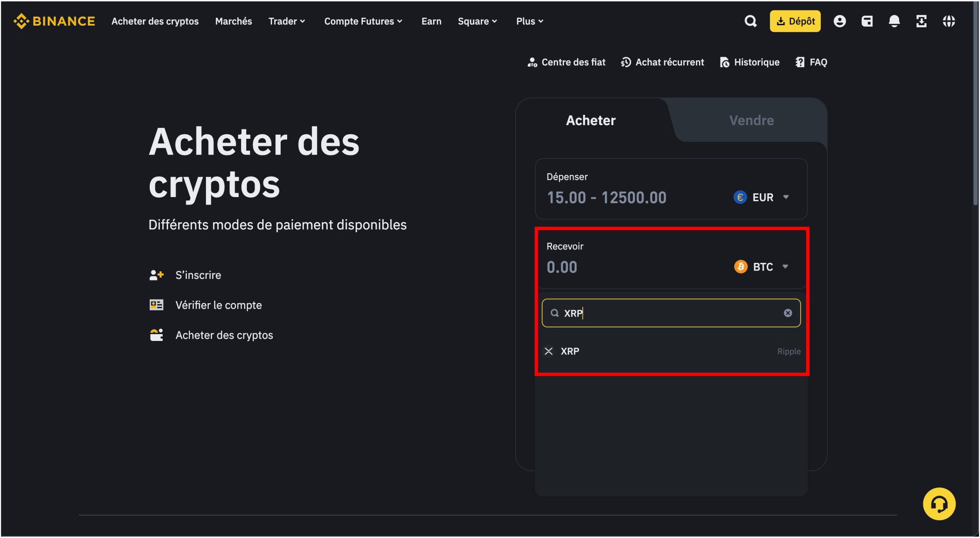The width and height of the screenshot is (980, 538).
Task: Click the BTC bitcoin coin icon
Action: tap(740, 267)
